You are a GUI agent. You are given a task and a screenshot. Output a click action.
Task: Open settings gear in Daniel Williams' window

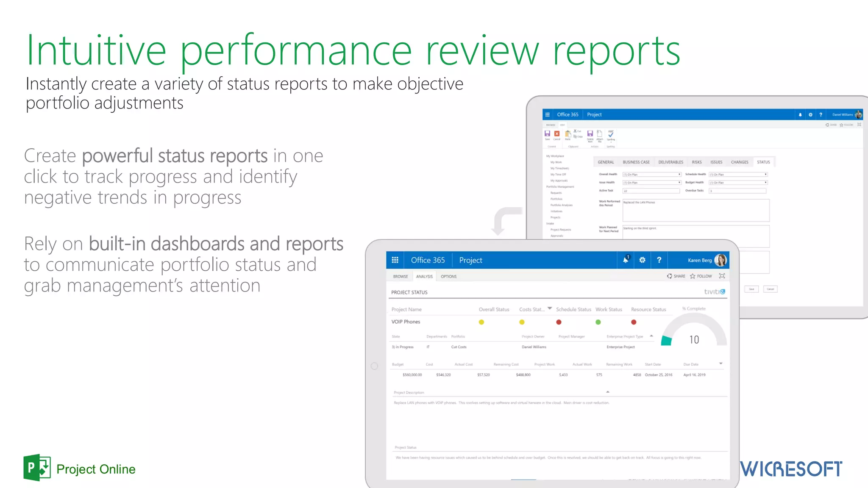pos(810,115)
